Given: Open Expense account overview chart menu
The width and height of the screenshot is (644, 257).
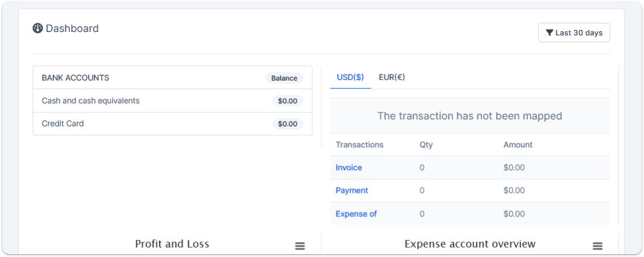Looking at the screenshot, I should 597,246.
